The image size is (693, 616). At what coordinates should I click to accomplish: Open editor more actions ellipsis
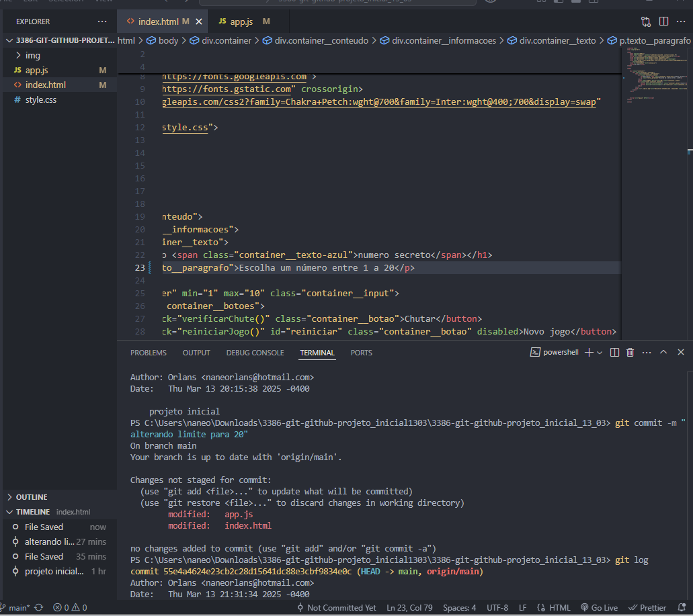point(681,21)
